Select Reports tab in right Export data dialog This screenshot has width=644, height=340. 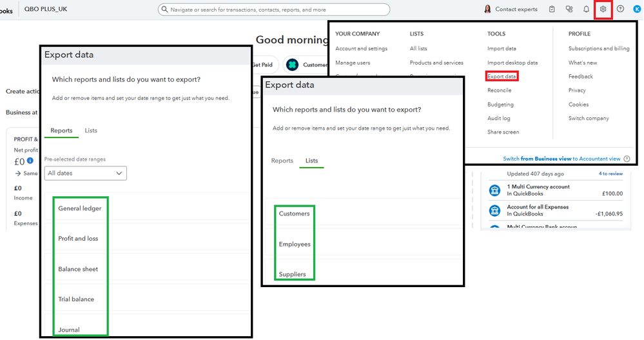(282, 161)
